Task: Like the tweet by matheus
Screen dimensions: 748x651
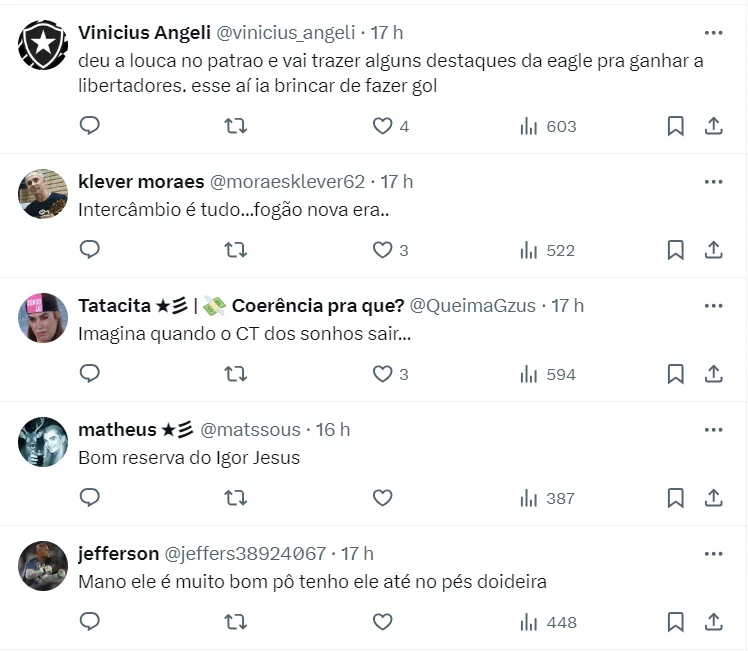Action: coord(382,498)
